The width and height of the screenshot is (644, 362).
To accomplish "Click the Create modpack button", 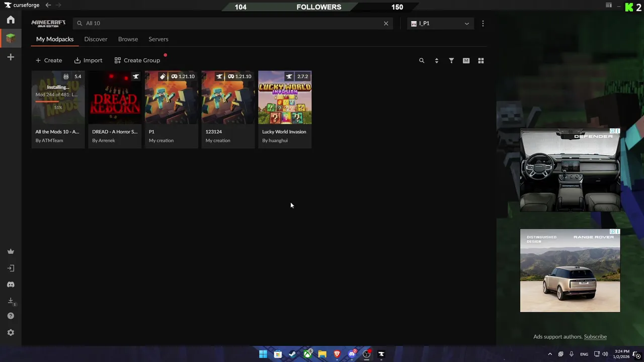I will click(49, 60).
